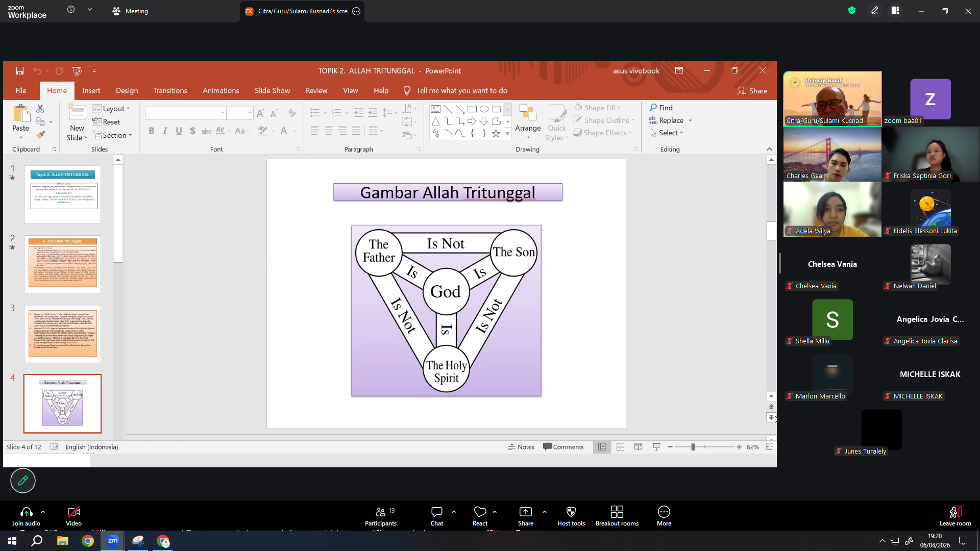
Task: Open the Arrange objects tool
Action: pos(528,122)
